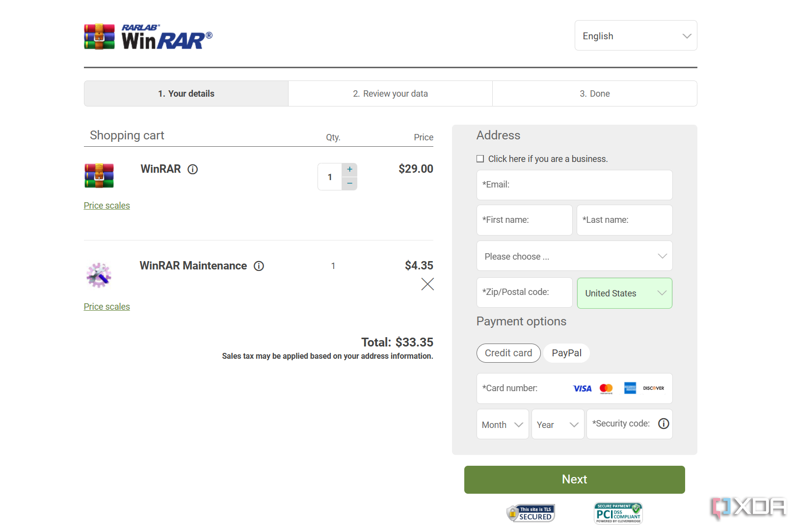The height and width of the screenshot is (532, 798).
Task: Open Price scales link under WinRAR
Action: (106, 206)
